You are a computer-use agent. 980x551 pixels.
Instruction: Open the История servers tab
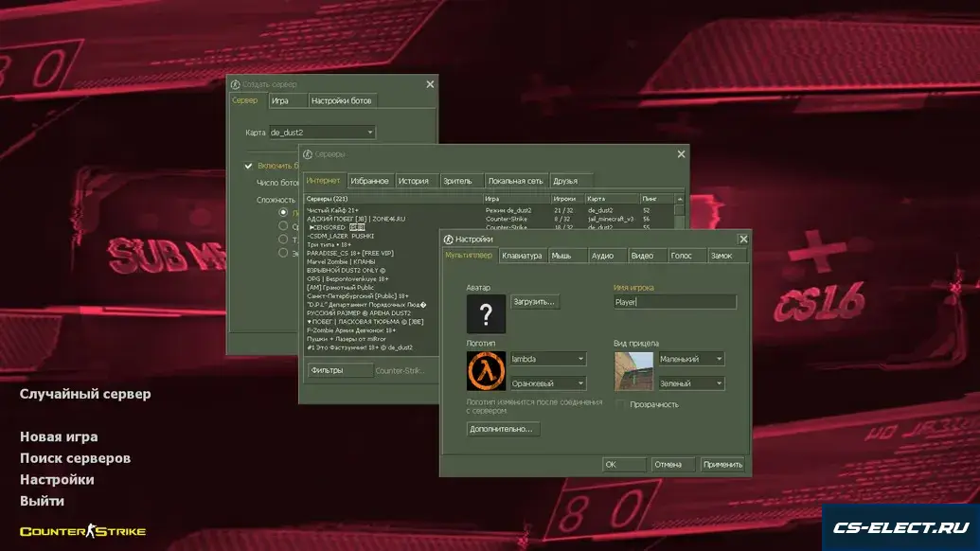tap(416, 181)
